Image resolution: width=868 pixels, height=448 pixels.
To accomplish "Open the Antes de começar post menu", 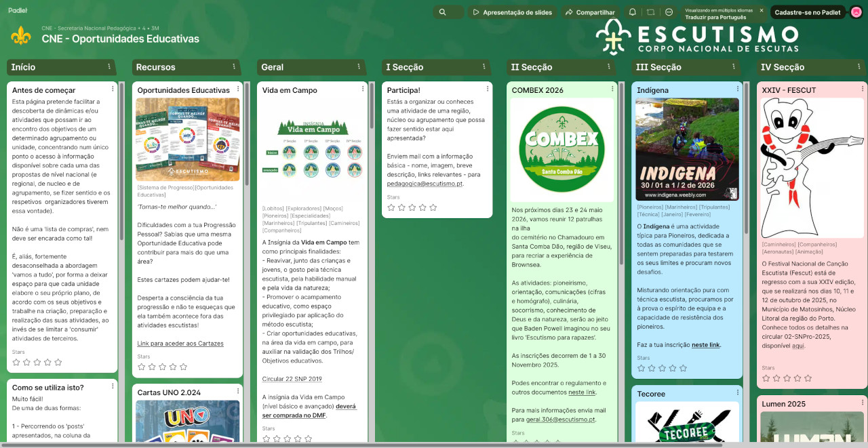I will pyautogui.click(x=112, y=89).
